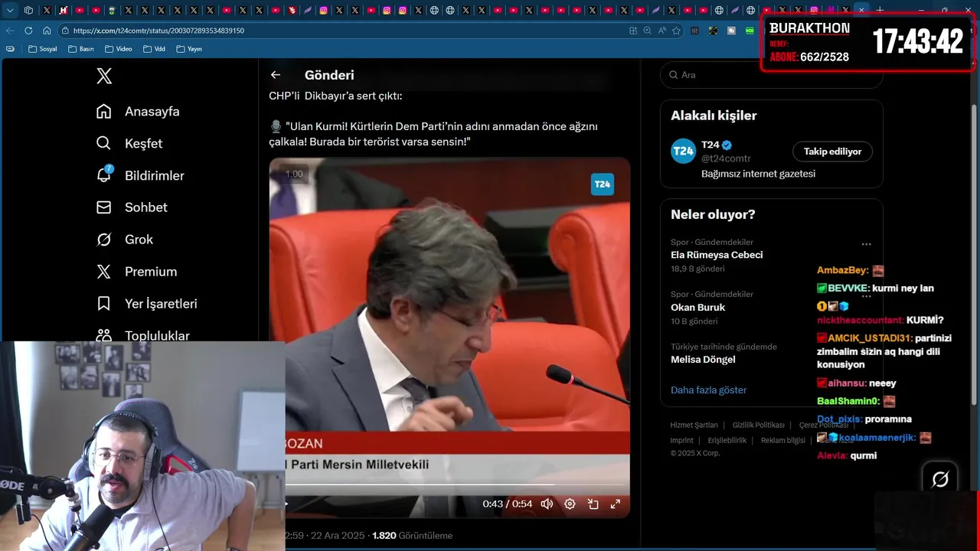Click the 22 Ara 2025 post date
The height and width of the screenshot is (551, 980).
(x=338, y=536)
